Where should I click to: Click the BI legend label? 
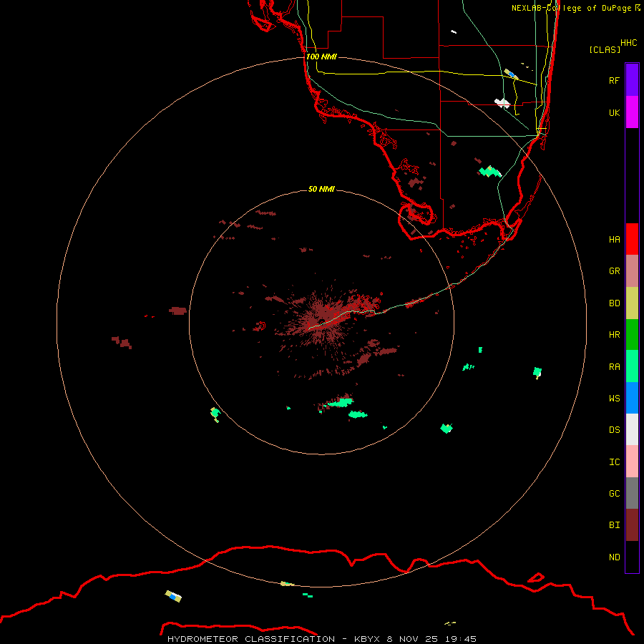coord(614,525)
